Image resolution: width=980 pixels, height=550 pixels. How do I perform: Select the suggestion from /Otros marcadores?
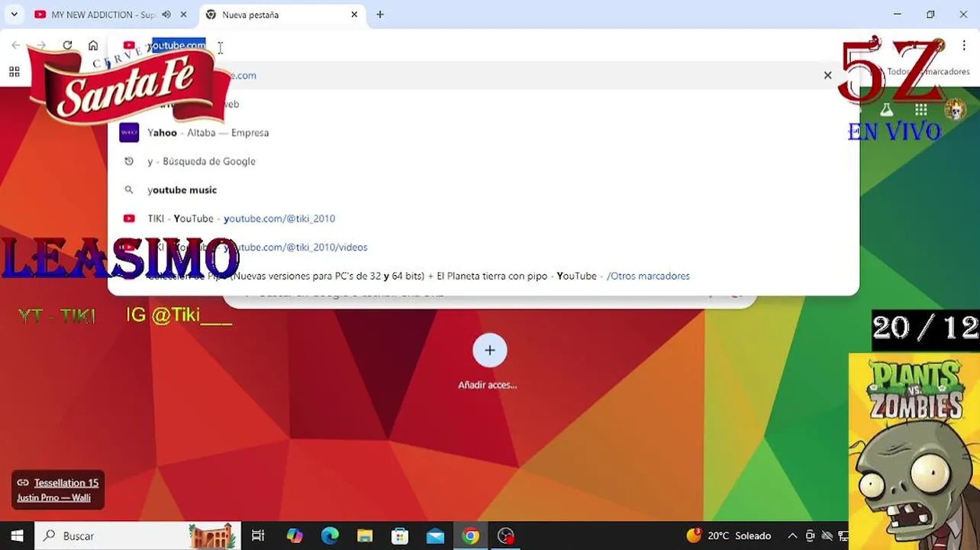pyautogui.click(x=483, y=276)
